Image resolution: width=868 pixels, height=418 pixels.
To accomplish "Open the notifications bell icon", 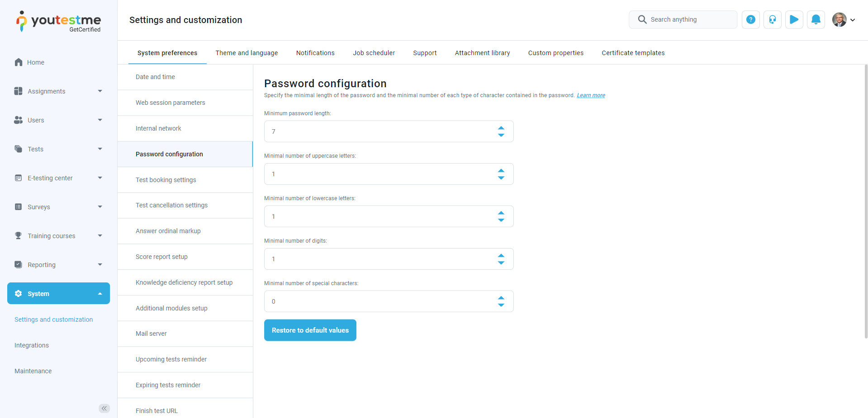I will pyautogui.click(x=816, y=19).
